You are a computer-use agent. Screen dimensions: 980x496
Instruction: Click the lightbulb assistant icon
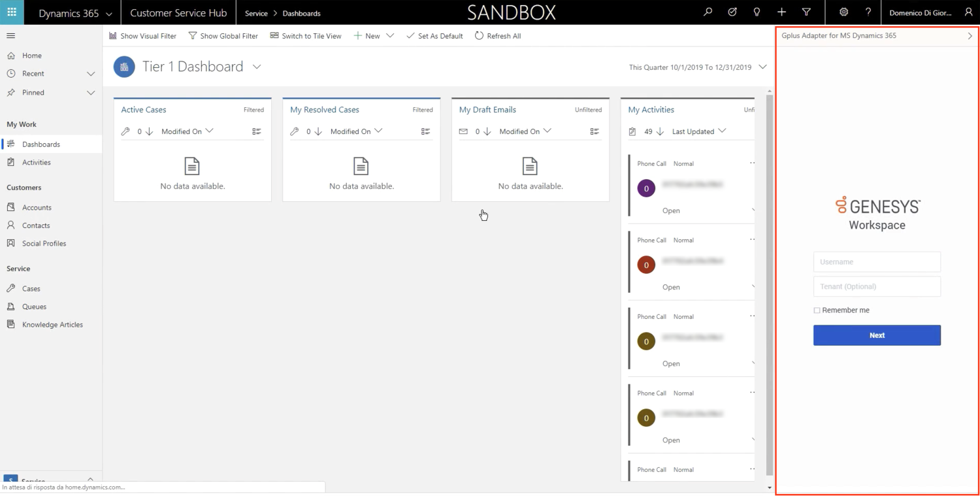click(757, 12)
